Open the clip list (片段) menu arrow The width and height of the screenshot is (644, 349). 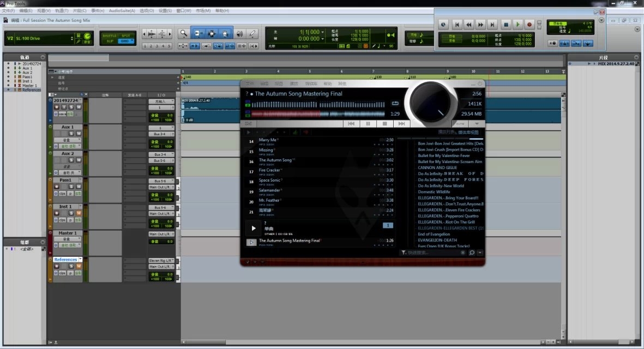click(636, 57)
